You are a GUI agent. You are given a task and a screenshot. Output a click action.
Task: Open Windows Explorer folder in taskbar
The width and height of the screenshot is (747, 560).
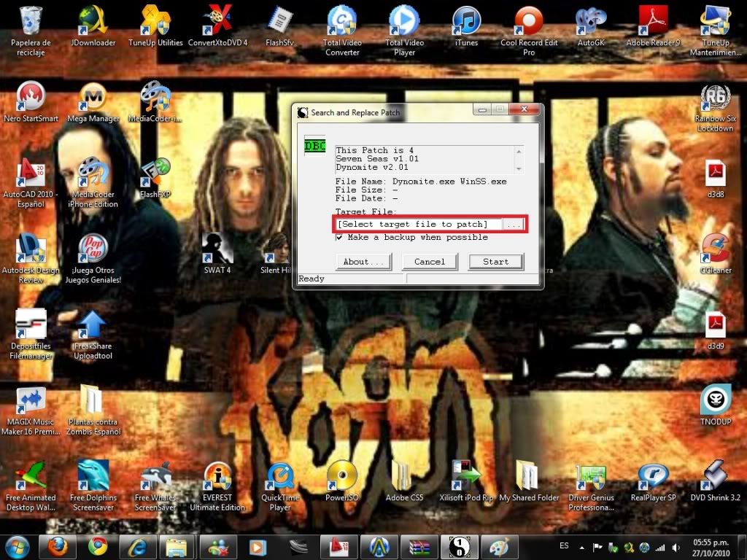coord(177,547)
